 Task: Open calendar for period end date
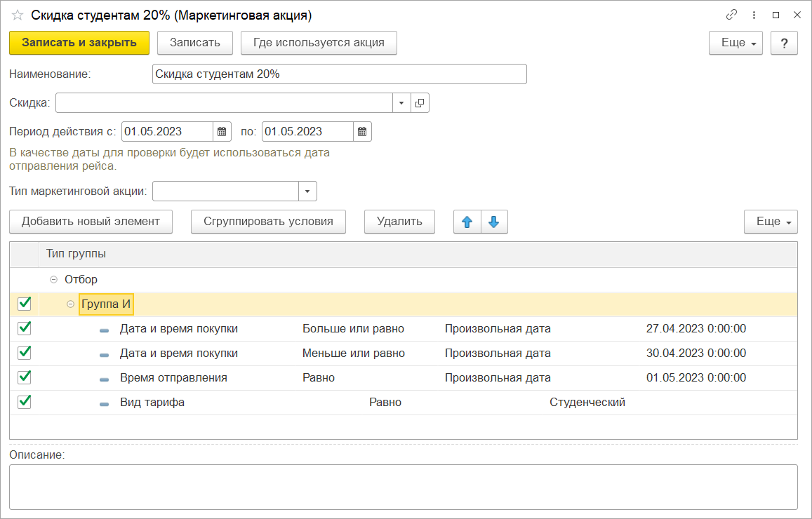pos(363,132)
